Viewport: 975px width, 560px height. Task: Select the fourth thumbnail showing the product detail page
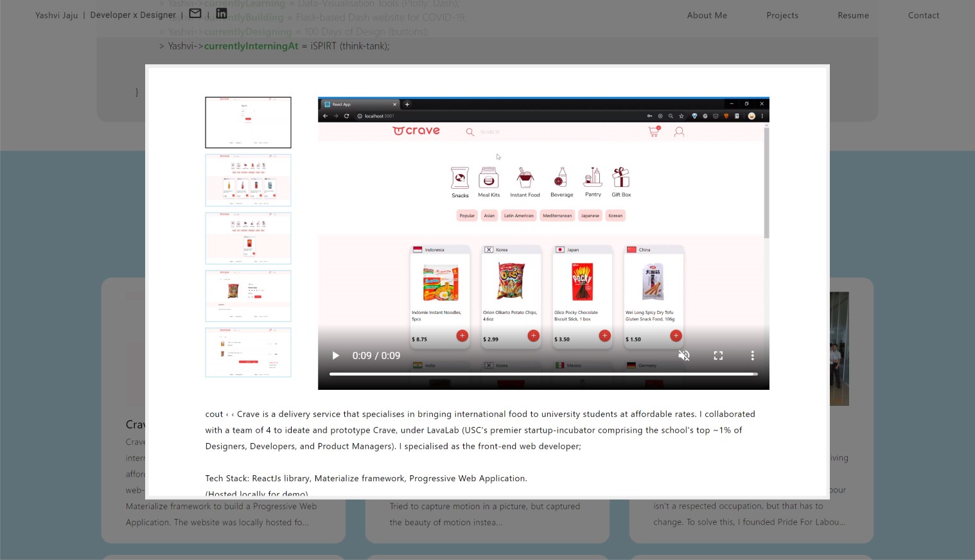[x=248, y=295]
